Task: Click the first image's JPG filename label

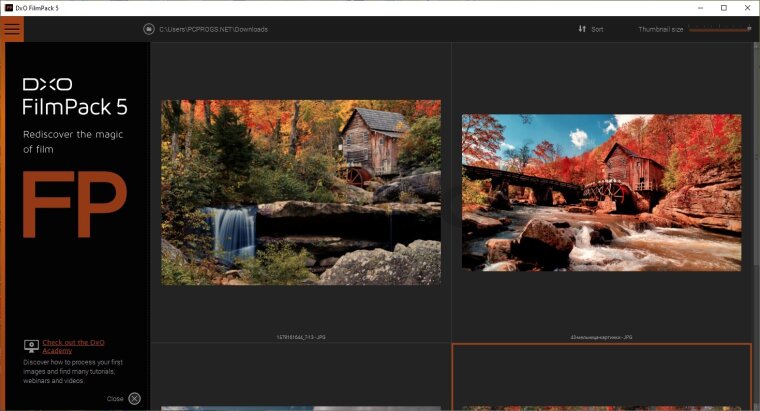Action: (301, 338)
